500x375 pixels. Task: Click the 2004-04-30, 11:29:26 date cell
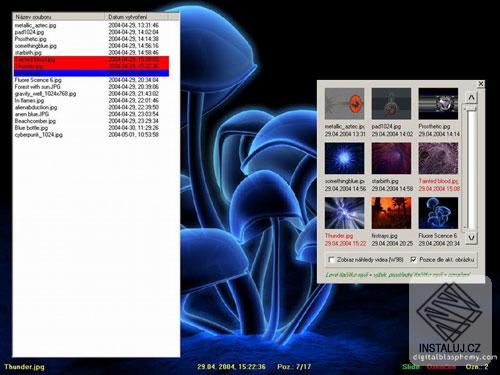[133, 128]
